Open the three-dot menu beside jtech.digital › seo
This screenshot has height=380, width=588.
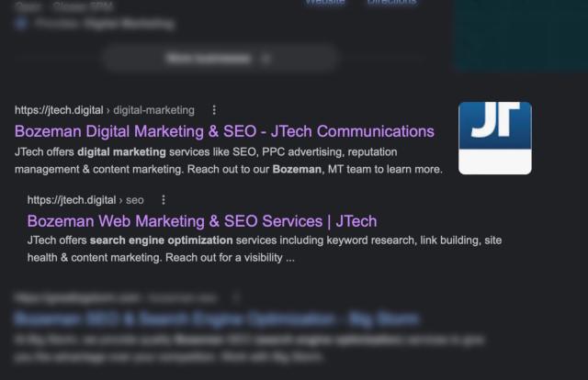[x=164, y=200]
